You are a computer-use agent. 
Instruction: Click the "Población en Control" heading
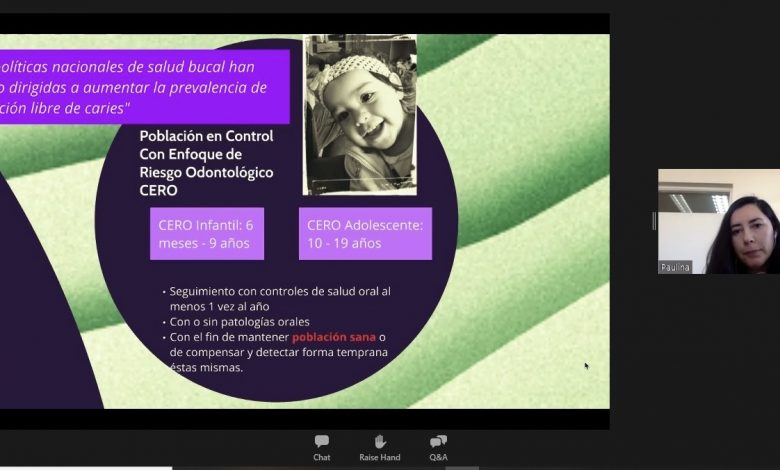click(x=206, y=136)
